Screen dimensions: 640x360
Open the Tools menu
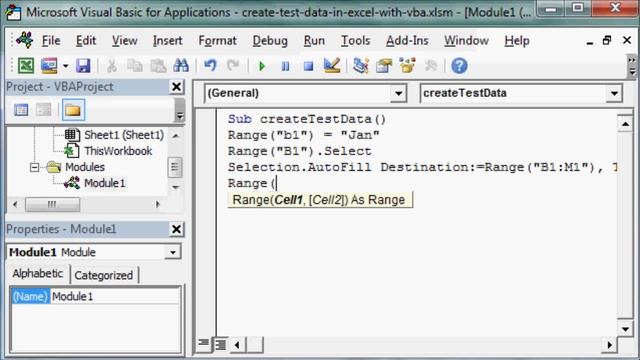point(355,40)
